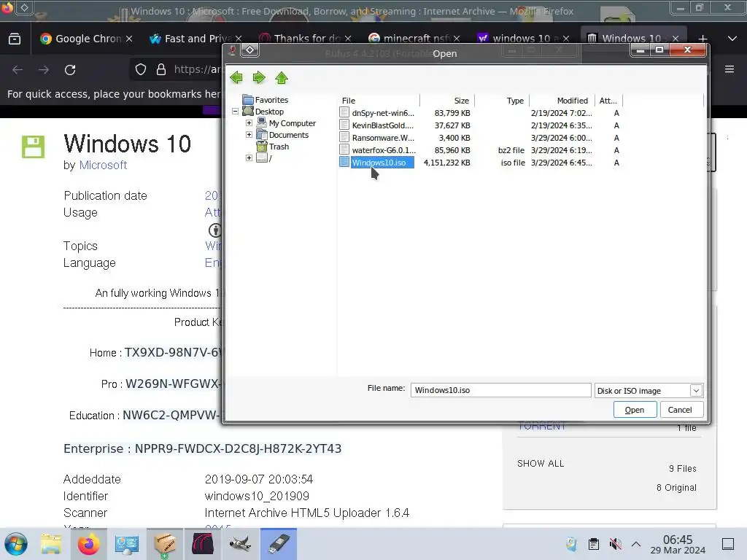Open the package box taskbar icon

(164, 544)
